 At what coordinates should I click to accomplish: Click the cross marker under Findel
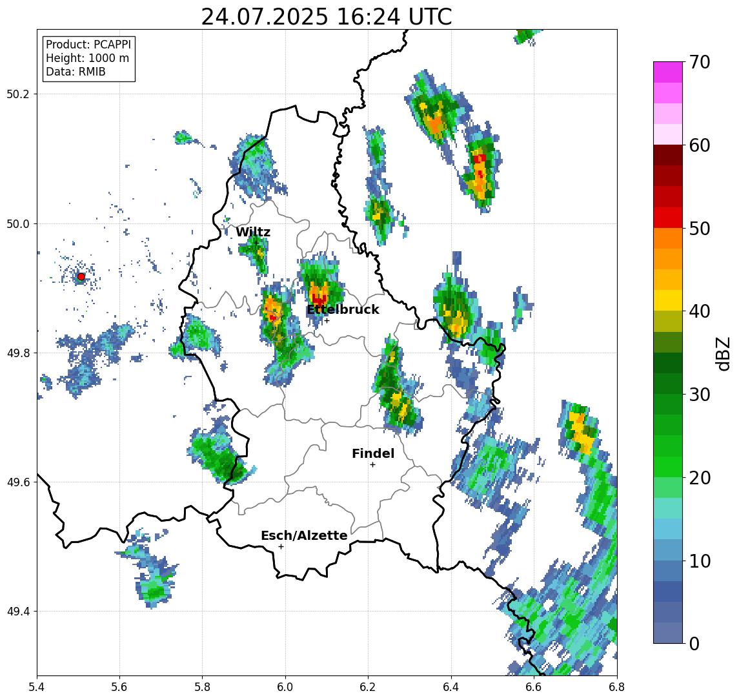[372, 465]
